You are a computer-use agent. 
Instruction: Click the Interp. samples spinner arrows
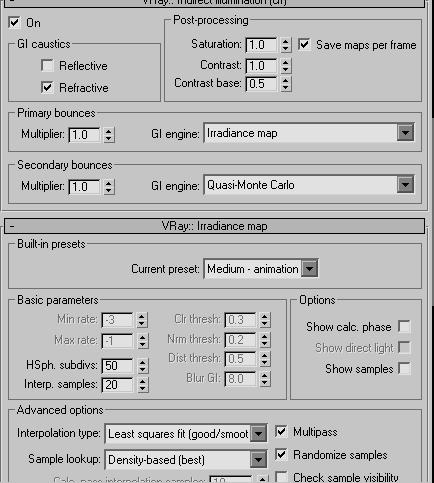(142, 385)
